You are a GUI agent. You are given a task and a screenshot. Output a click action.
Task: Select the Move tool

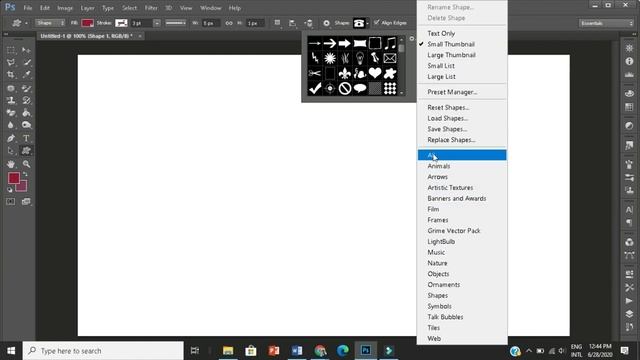click(x=26, y=50)
